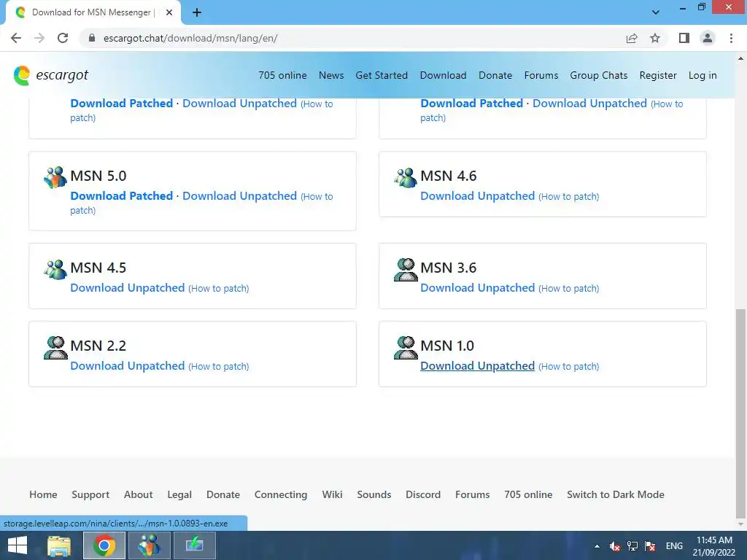Open How to patch for MSN 1.0
The image size is (747, 560).
[569, 366]
